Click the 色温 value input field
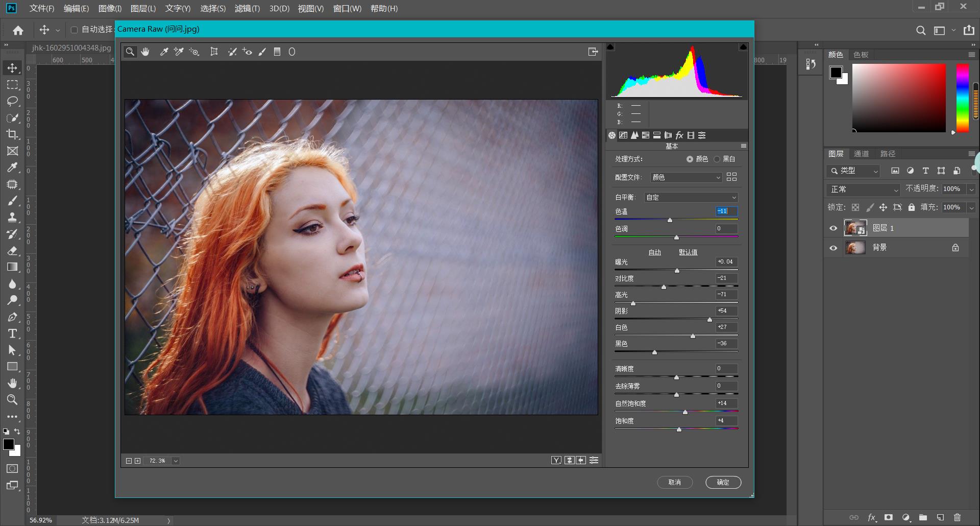 click(726, 211)
